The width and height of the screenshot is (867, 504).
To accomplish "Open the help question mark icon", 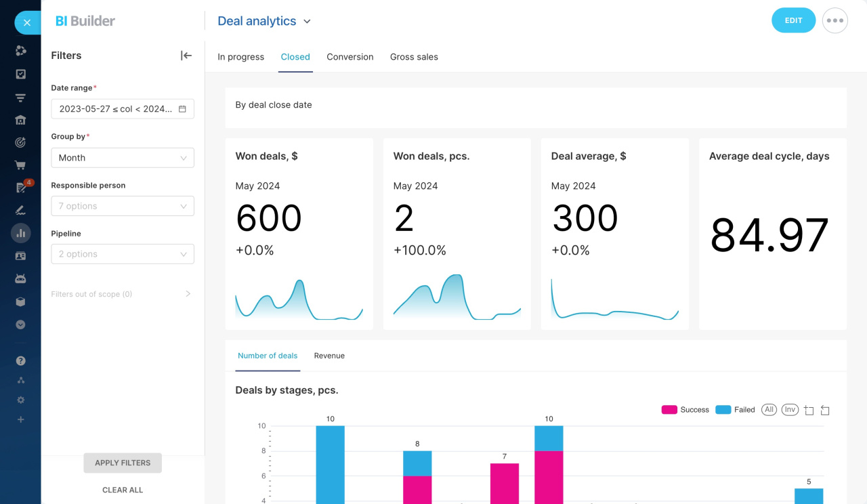I will [21, 361].
